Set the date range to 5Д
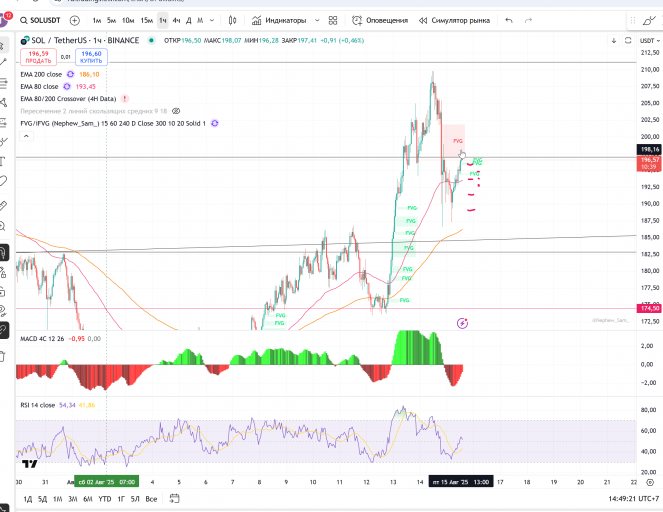Screen dimensions: 663x512 coord(43,499)
